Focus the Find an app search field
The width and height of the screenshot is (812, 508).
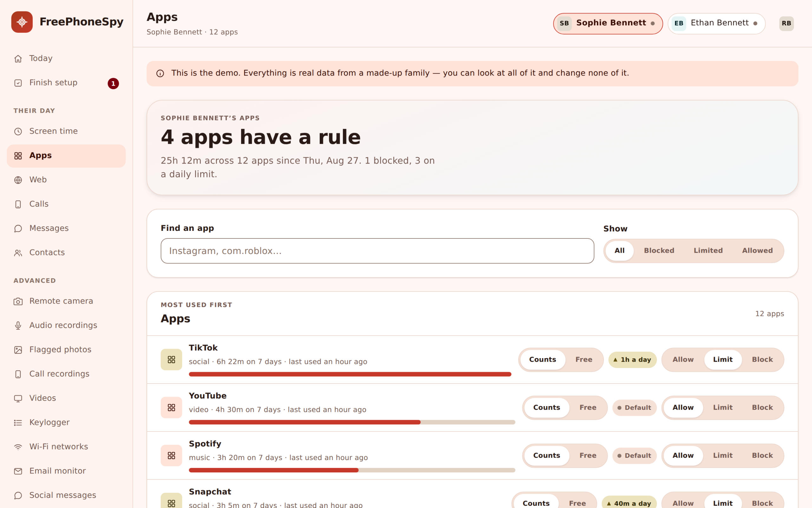(x=377, y=251)
